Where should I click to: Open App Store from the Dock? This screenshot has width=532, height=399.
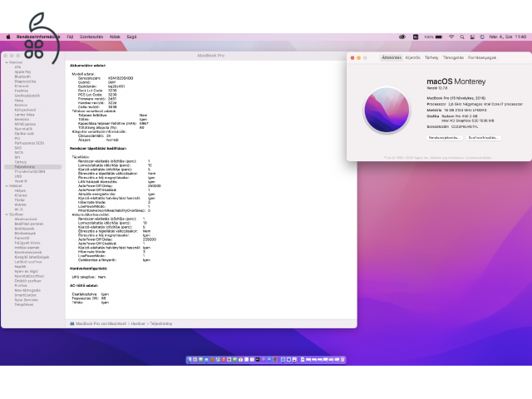click(269, 359)
